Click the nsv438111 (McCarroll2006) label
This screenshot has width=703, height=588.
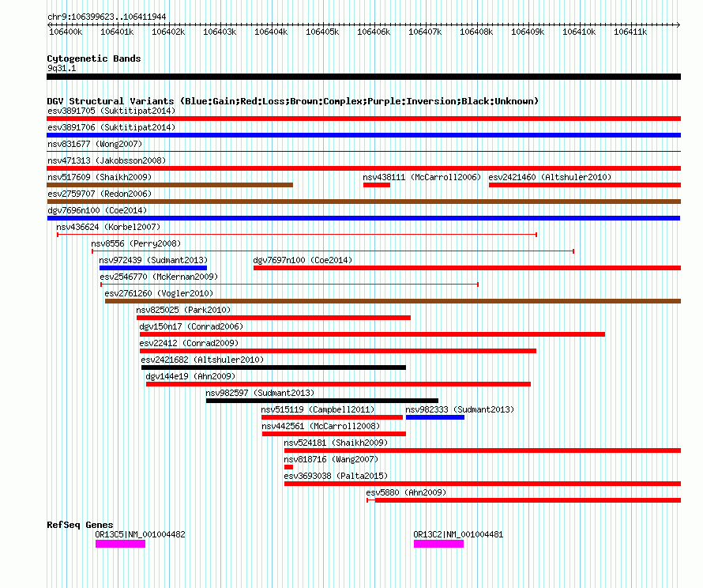(422, 177)
